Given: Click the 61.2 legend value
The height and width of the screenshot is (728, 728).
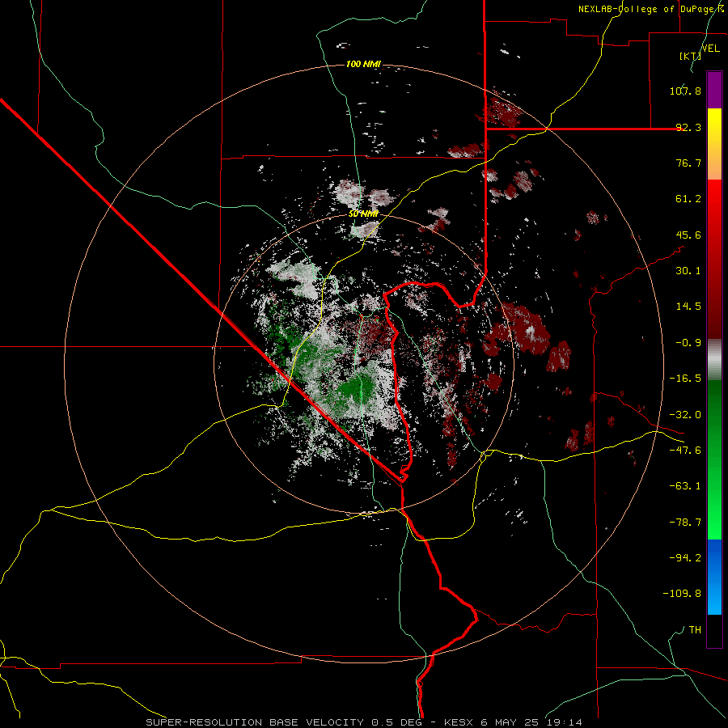Looking at the screenshot, I should coord(688,199).
